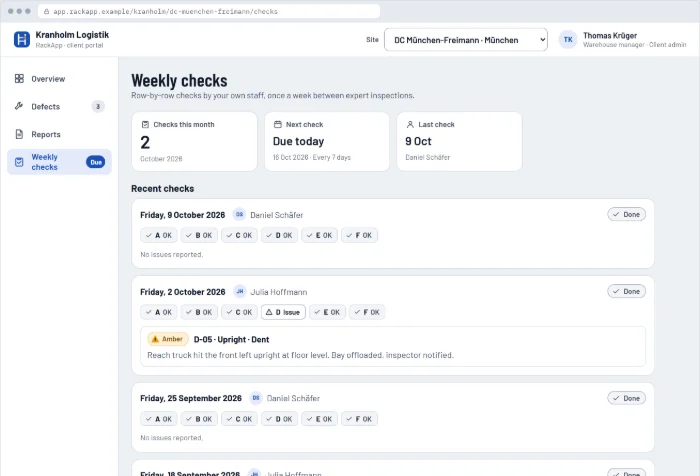Click row A OK chip on 2 October check
This screenshot has height=476, width=700.
[159, 312]
